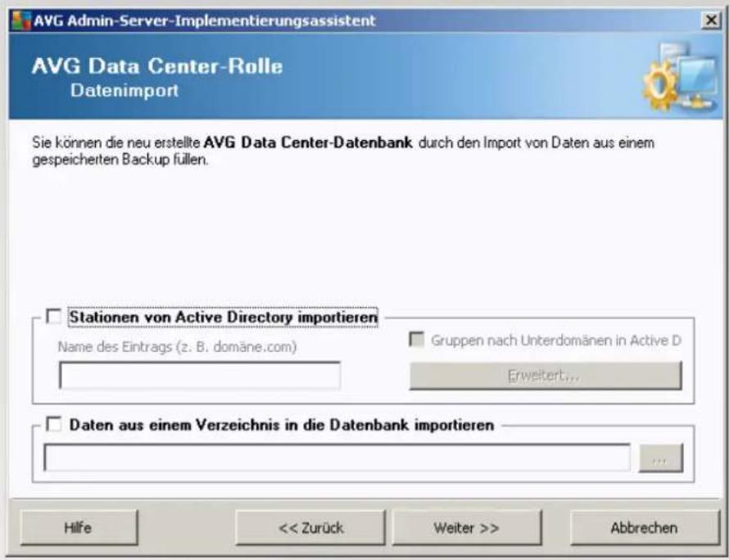The image size is (729, 560).
Task: Click the browse ... button
Action: [661, 458]
